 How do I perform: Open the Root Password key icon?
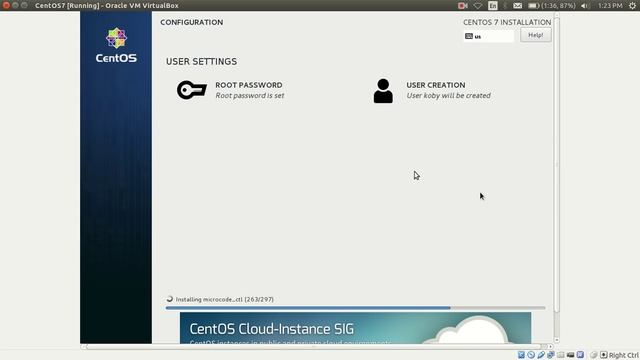[x=191, y=90]
